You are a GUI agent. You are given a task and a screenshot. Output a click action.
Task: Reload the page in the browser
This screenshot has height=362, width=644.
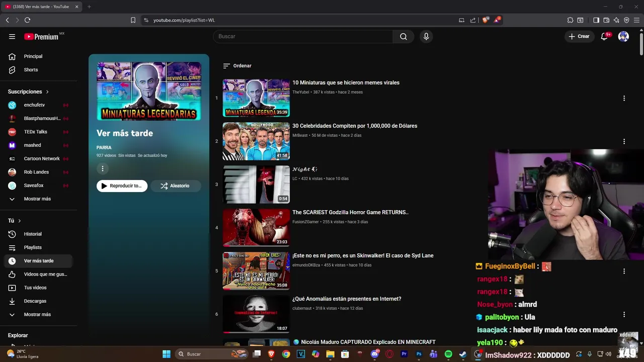pos(27,20)
